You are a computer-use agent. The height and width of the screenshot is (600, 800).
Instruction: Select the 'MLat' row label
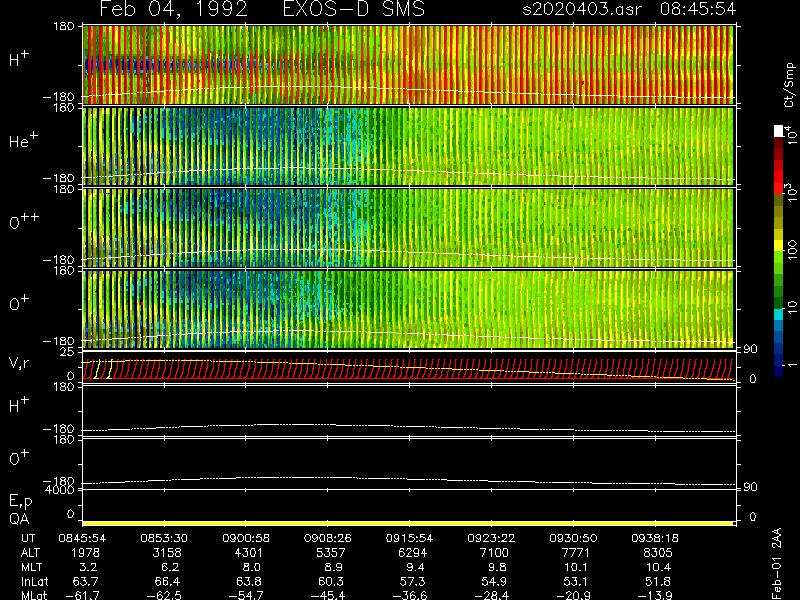pyautogui.click(x=34, y=595)
